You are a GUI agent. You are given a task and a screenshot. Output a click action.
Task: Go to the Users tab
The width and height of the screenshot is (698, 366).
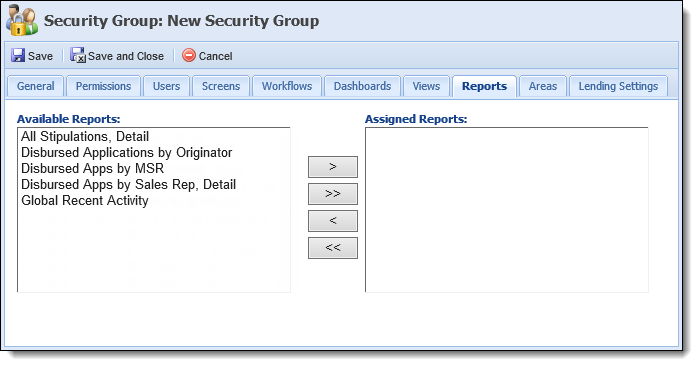(166, 86)
